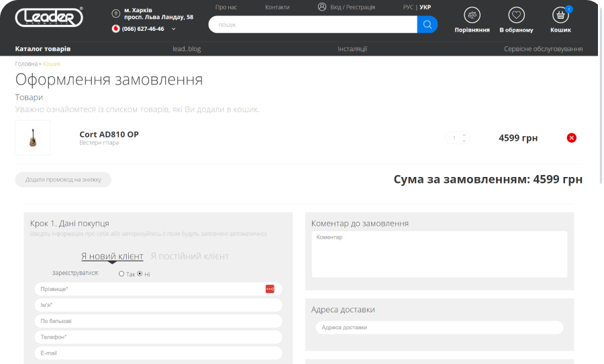This screenshot has height=364, width=604.
Task: Open the Порівняння comparison scales icon
Action: click(x=472, y=15)
